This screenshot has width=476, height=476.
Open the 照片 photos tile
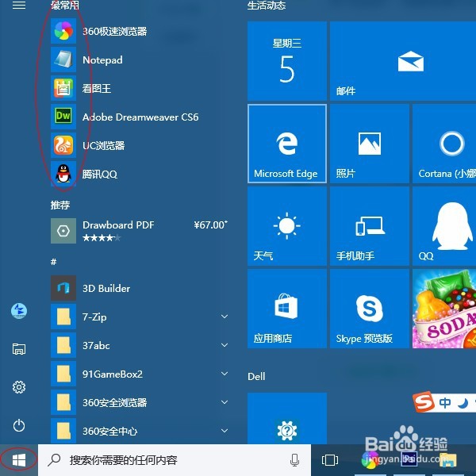pyautogui.click(x=370, y=144)
